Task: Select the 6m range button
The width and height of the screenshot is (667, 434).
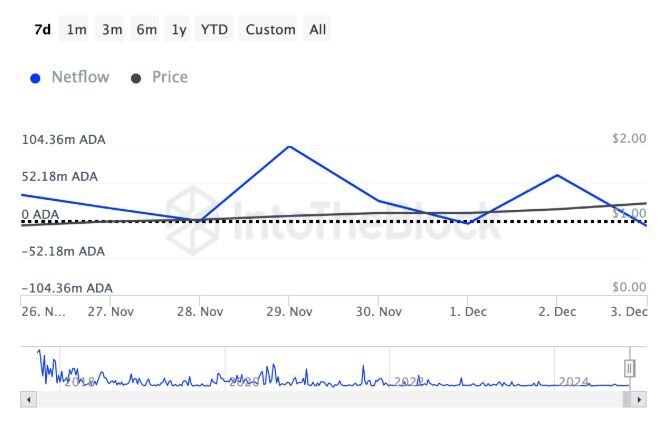Action: click(x=146, y=29)
